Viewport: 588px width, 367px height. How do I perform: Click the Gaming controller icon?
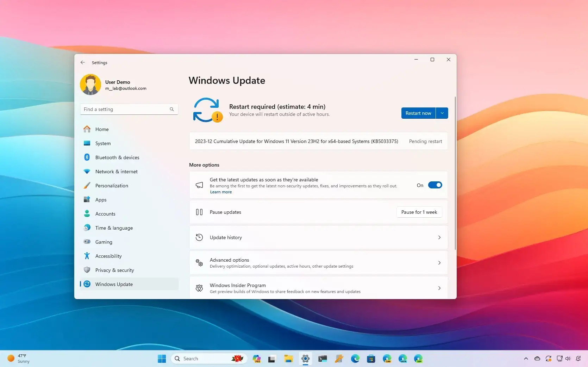point(87,242)
